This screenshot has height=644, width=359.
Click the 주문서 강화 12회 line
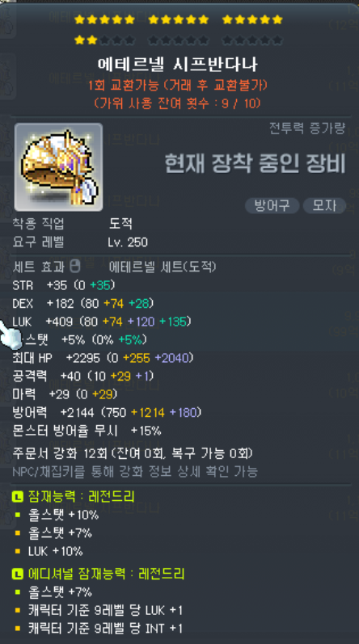133,453
